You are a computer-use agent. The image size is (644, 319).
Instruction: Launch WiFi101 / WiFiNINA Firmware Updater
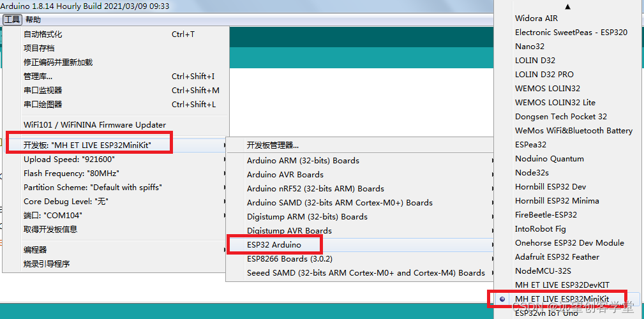coord(116,125)
